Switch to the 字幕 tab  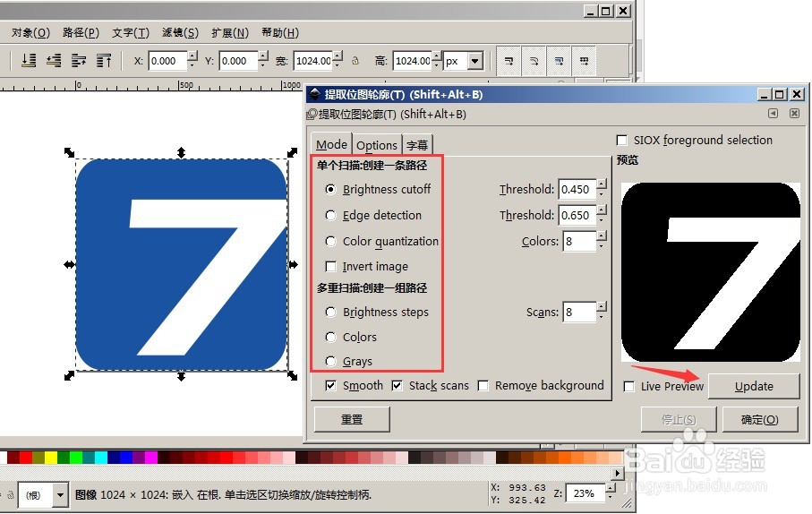(417, 145)
